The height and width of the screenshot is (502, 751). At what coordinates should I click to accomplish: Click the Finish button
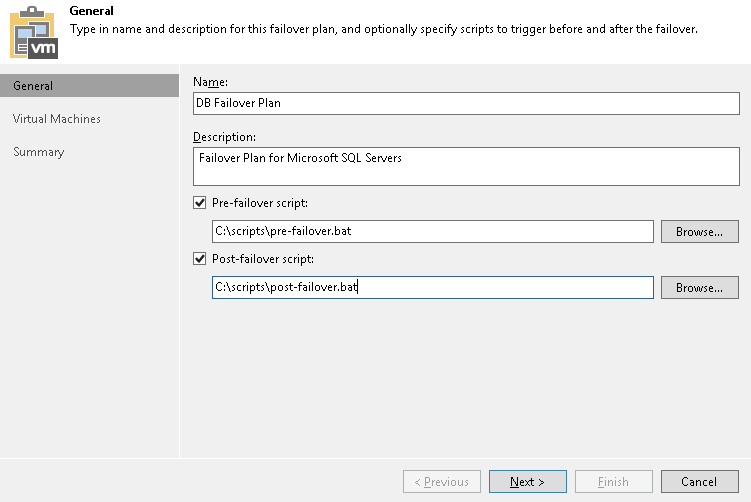(x=613, y=482)
